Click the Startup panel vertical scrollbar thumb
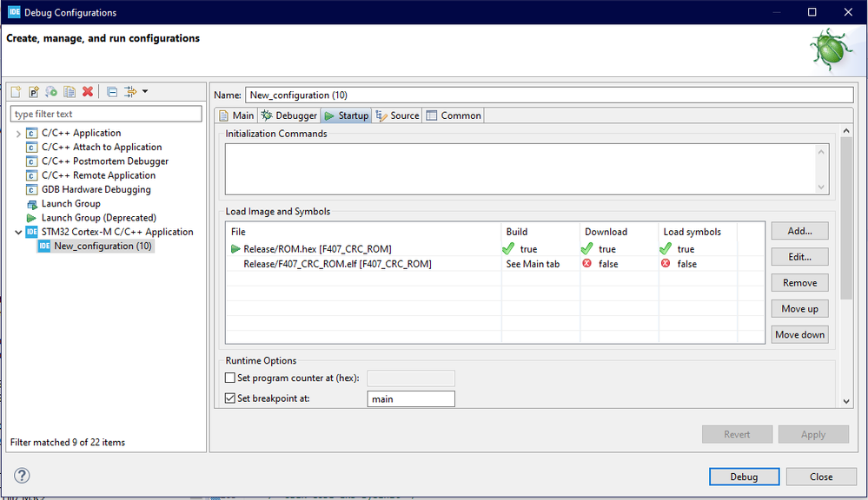Screen dimensions: 868x500 pos(846,218)
